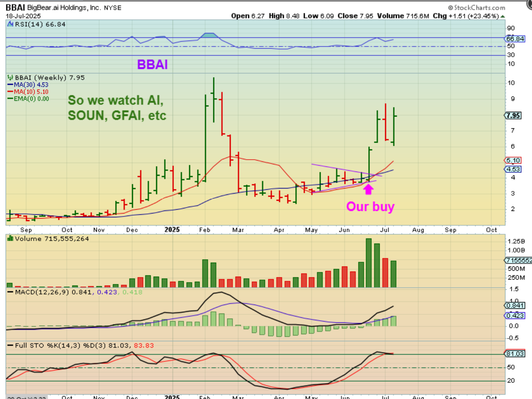Click the 500M volume axis label
This screenshot has width=532, height=399.
click(517, 269)
